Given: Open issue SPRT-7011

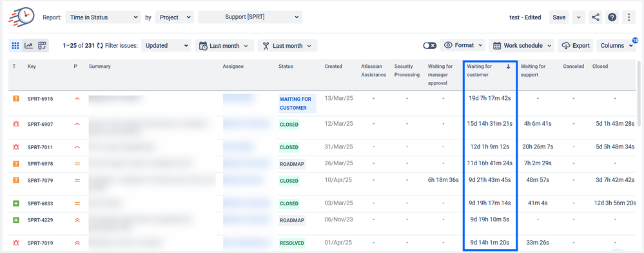Looking at the screenshot, I should pos(40,147).
